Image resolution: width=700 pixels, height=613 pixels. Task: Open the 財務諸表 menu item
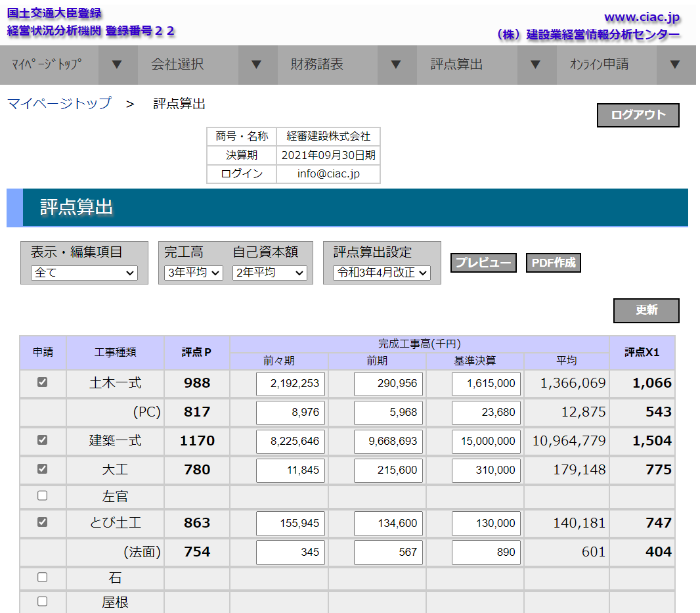(318, 64)
